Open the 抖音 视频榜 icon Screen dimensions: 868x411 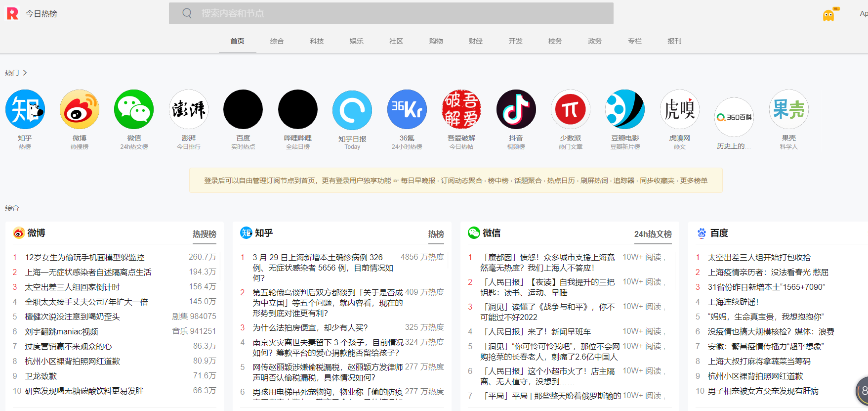[516, 109]
